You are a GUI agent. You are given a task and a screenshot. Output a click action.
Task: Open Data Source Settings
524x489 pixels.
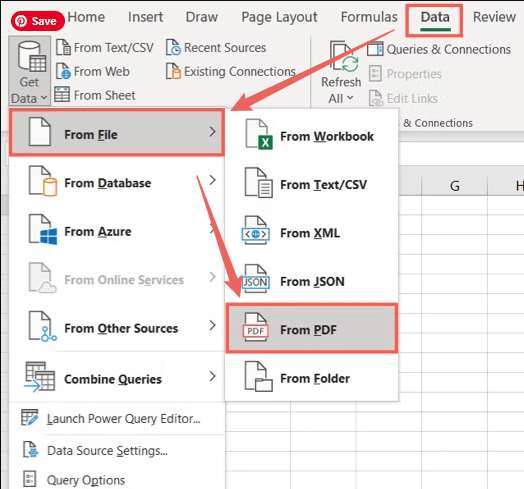pyautogui.click(x=117, y=451)
